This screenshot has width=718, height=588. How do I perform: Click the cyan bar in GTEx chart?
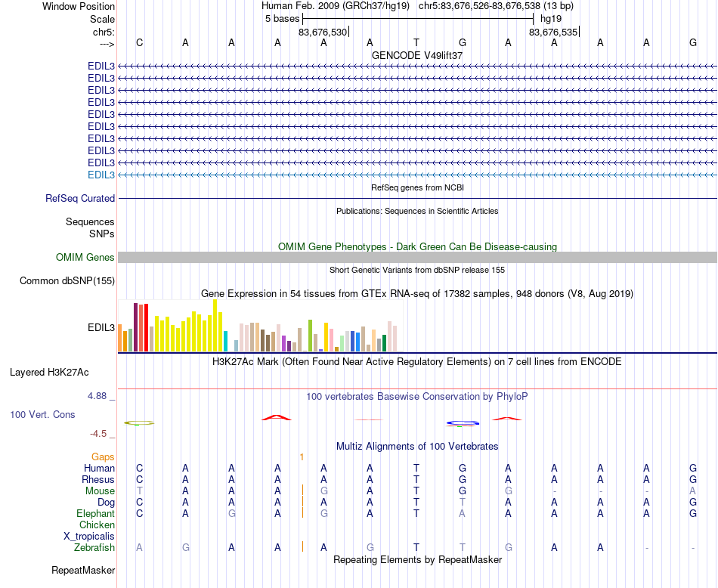225,341
